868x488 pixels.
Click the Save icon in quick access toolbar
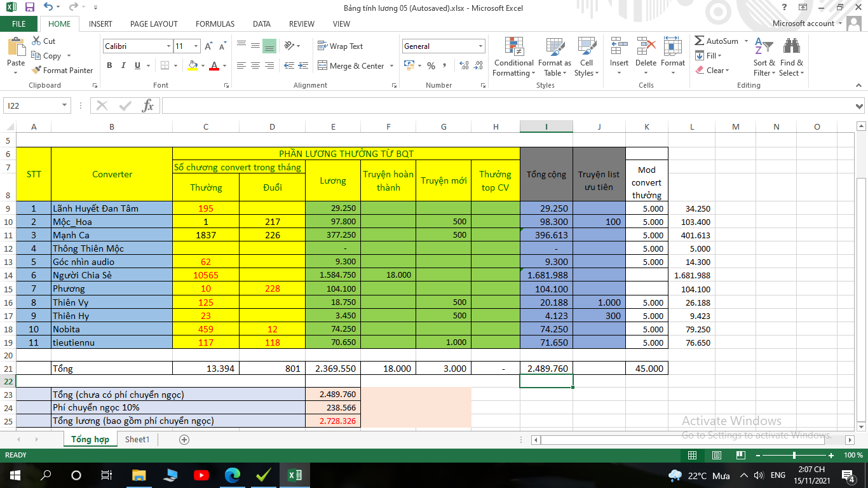pyautogui.click(x=29, y=8)
